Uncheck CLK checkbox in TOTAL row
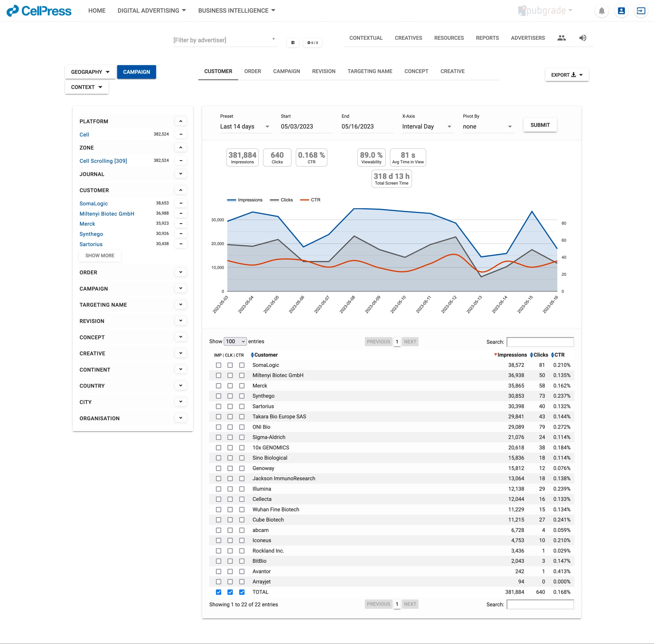This screenshot has height=644, width=654. (230, 592)
